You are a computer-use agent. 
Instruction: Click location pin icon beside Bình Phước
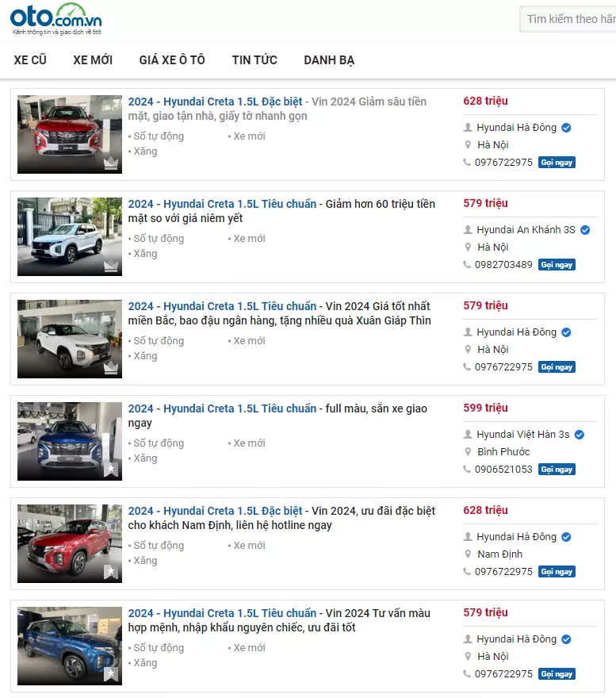pyautogui.click(x=468, y=452)
